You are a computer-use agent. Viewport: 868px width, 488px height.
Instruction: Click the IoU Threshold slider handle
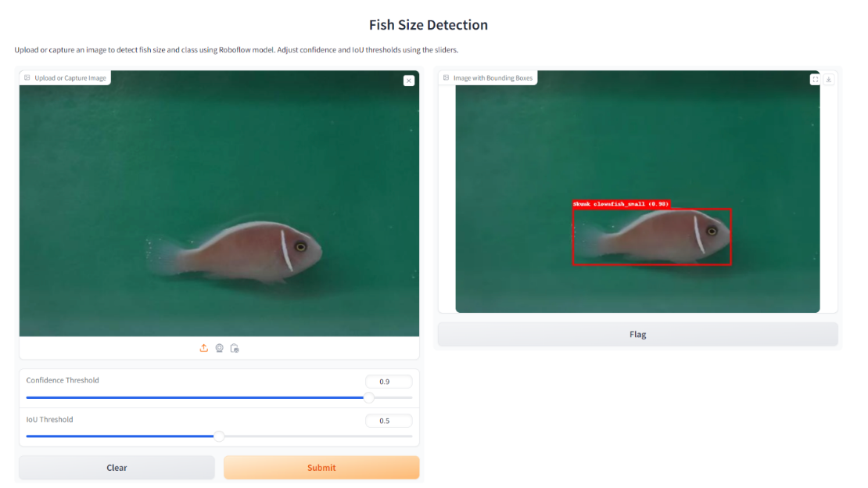coord(219,436)
